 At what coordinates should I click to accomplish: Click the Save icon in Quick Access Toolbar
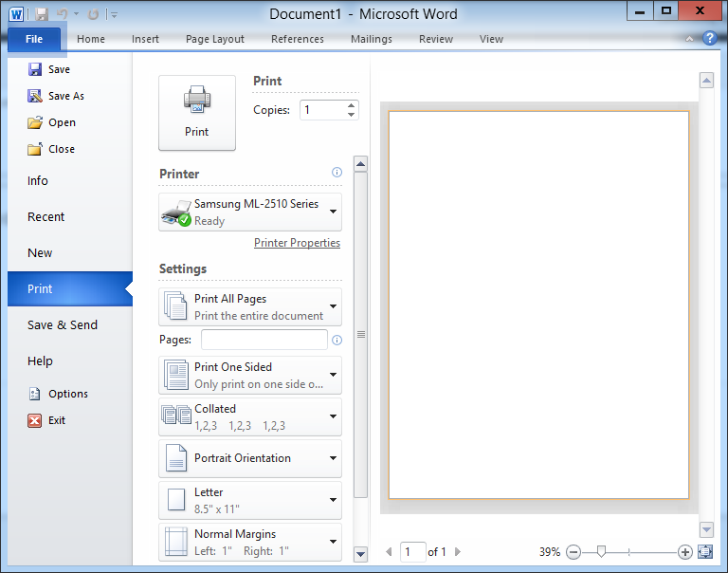pyautogui.click(x=42, y=14)
